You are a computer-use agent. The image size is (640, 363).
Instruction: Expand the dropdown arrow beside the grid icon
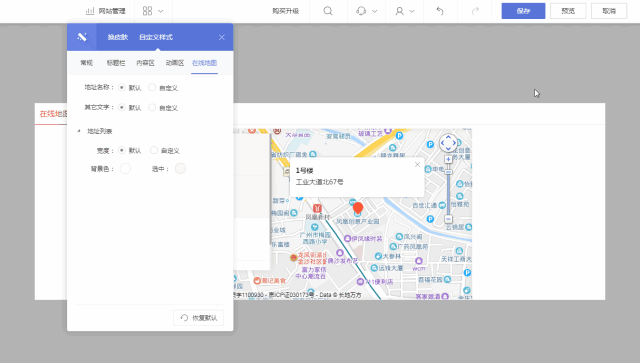coord(161,11)
